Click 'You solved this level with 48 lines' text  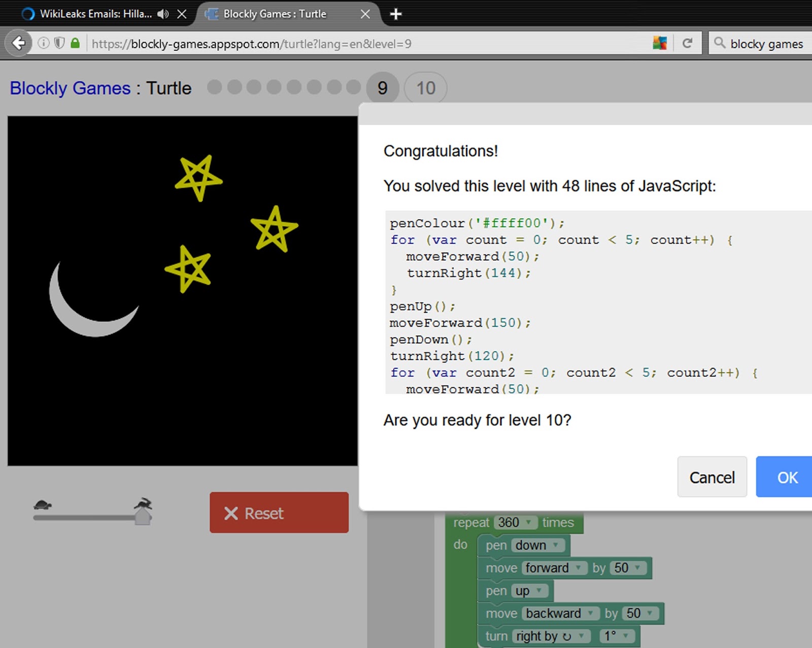click(x=550, y=186)
